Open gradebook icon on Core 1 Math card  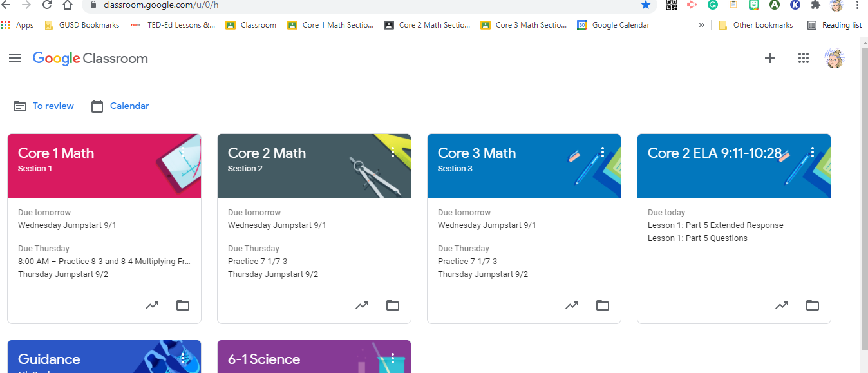coord(152,305)
